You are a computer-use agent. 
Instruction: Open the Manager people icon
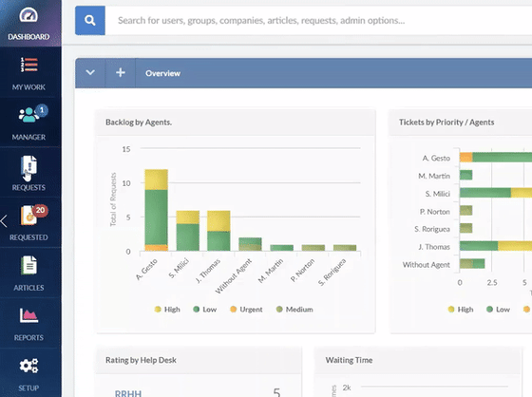point(28,115)
